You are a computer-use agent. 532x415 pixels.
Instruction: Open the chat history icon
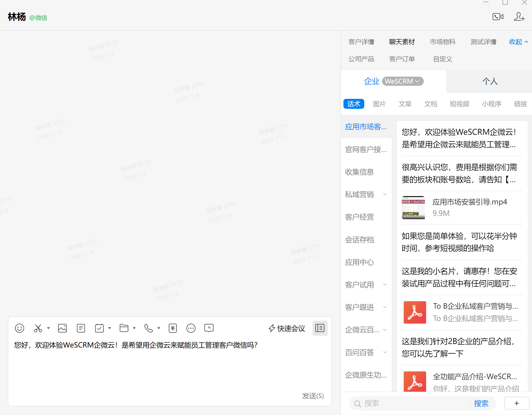pyautogui.click(x=209, y=328)
